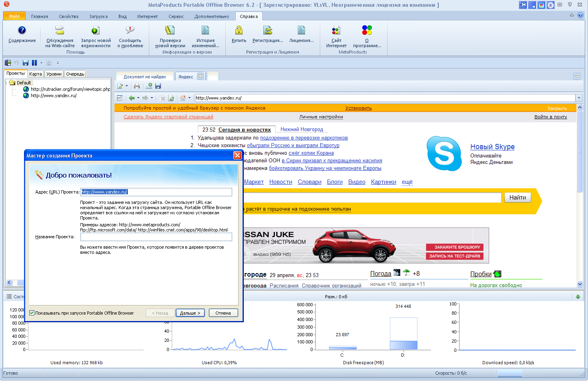Open the Содержание help contents icon
Image resolution: width=588 pixels, height=381 pixels.
coord(22,30)
